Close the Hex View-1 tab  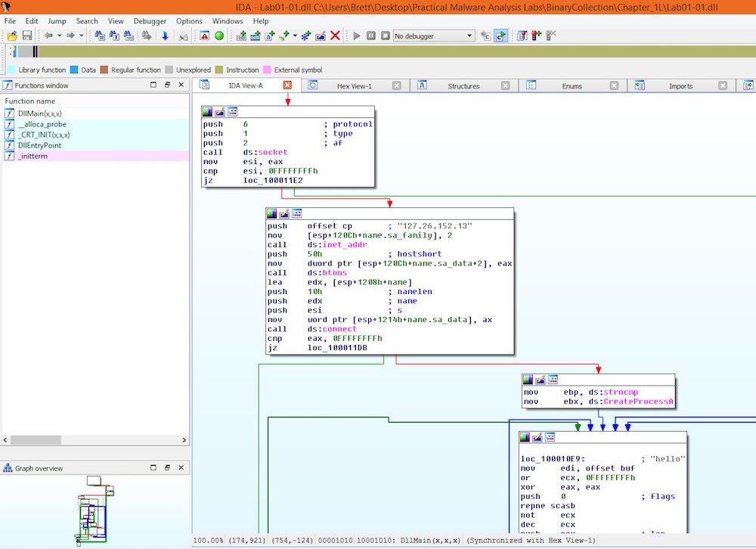pos(396,85)
